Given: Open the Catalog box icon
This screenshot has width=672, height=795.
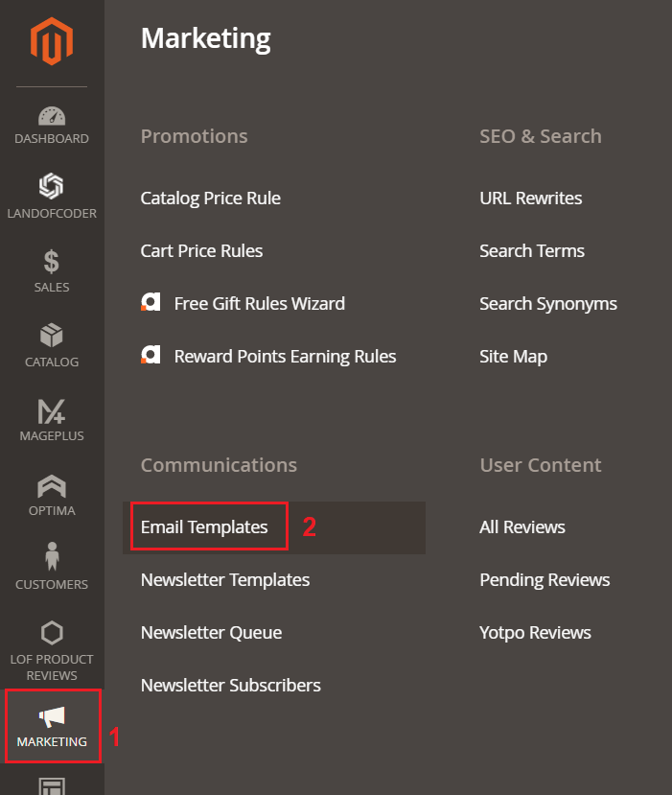Looking at the screenshot, I should click(x=52, y=336).
